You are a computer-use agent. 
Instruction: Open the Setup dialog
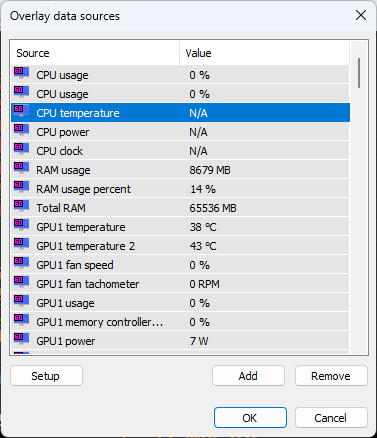tap(46, 376)
